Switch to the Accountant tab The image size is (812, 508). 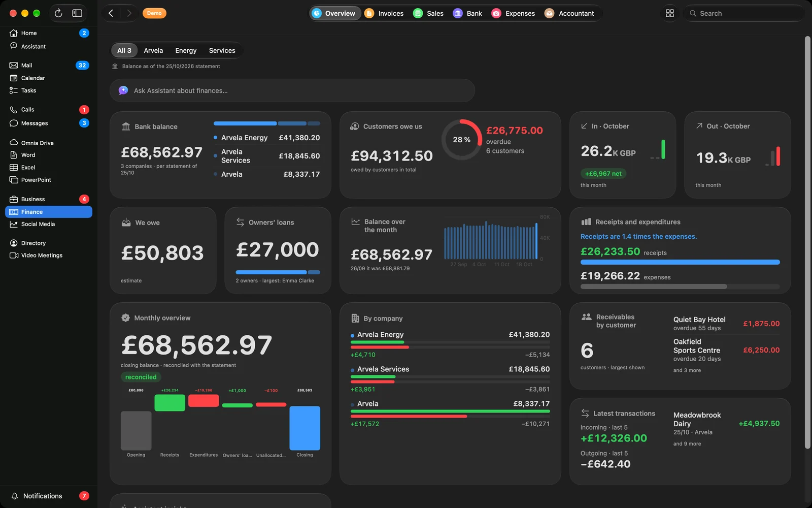569,13
